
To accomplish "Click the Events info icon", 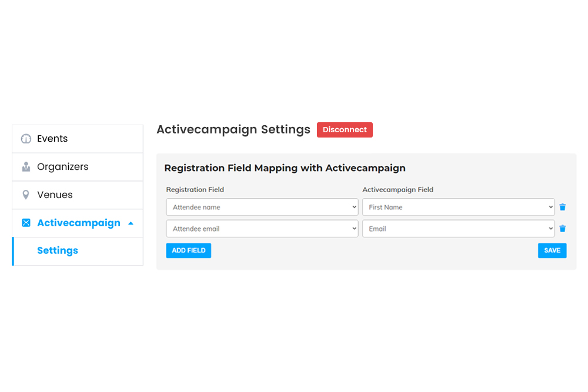I will click(26, 138).
